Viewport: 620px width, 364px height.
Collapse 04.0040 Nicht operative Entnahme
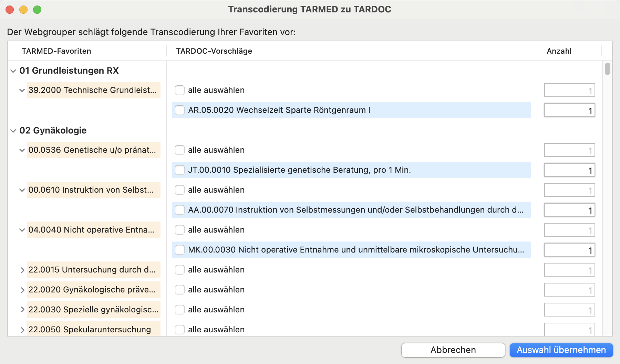(x=22, y=230)
